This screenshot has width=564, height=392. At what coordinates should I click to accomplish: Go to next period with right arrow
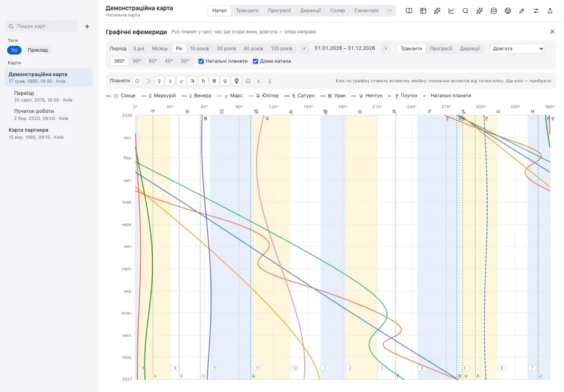coord(385,49)
